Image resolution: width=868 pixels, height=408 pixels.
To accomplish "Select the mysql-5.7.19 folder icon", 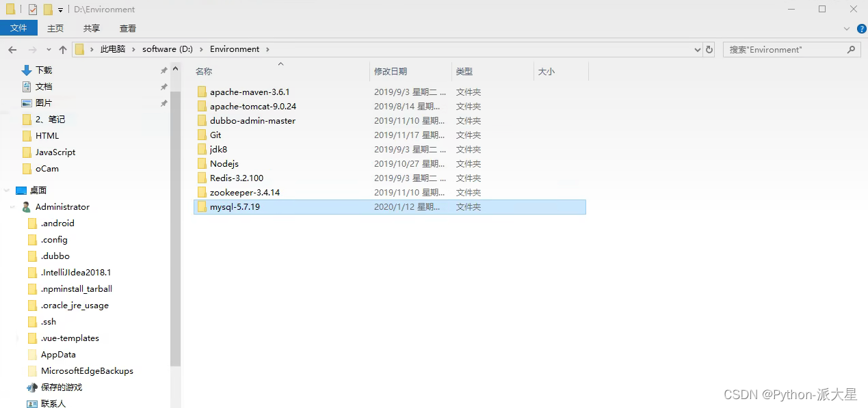I will tap(202, 206).
